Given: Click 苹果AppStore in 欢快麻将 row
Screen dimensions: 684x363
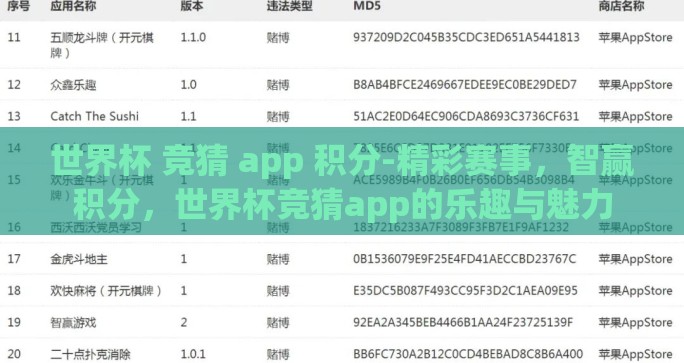Looking at the screenshot, I should click(635, 291).
